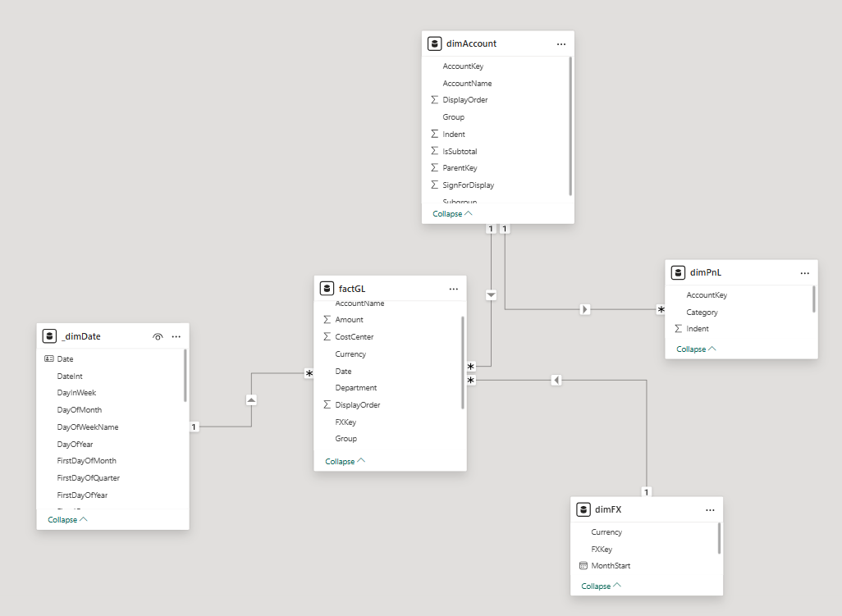842x616 pixels.
Task: Click the factGL table scrollbar
Action: tap(462, 363)
